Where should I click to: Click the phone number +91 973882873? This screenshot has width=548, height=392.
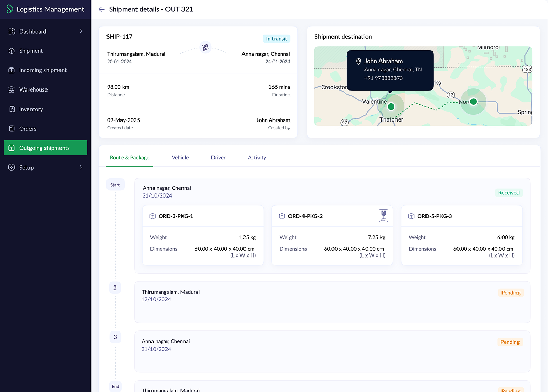pos(384,78)
